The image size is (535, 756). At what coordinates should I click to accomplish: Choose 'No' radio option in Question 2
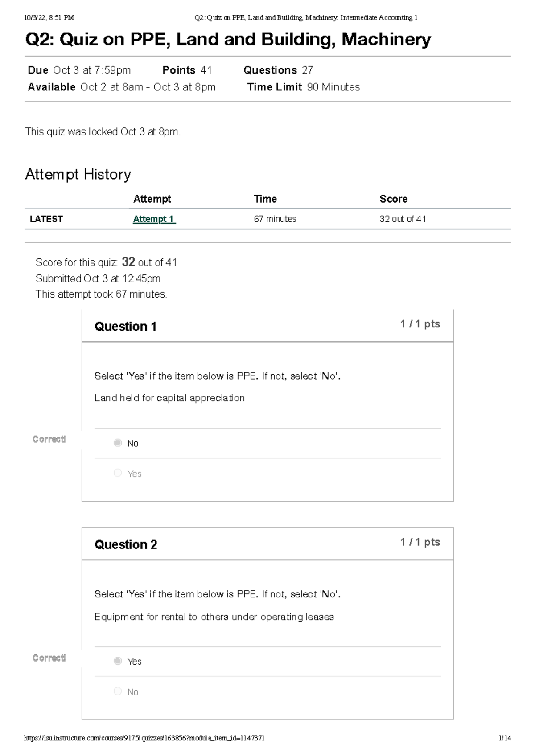[x=118, y=691]
